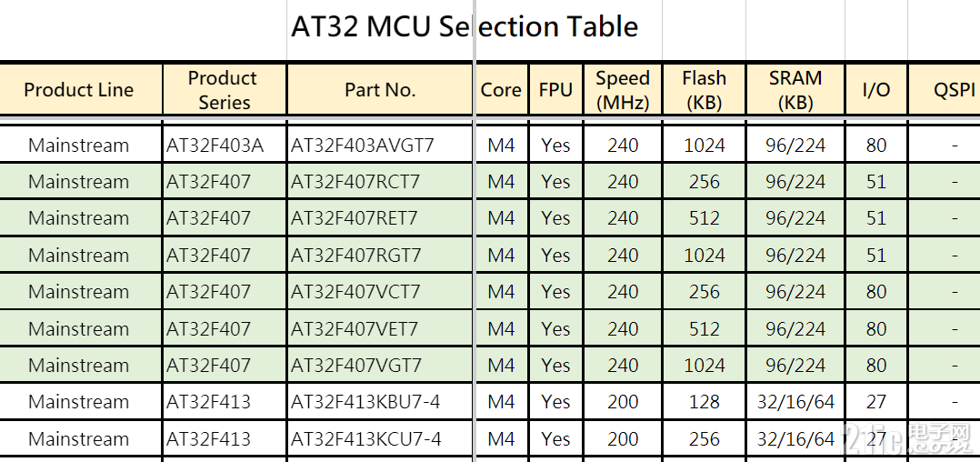Image resolution: width=980 pixels, height=462 pixels.
Task: Select the 21ic watermark logo
Action: (908, 439)
